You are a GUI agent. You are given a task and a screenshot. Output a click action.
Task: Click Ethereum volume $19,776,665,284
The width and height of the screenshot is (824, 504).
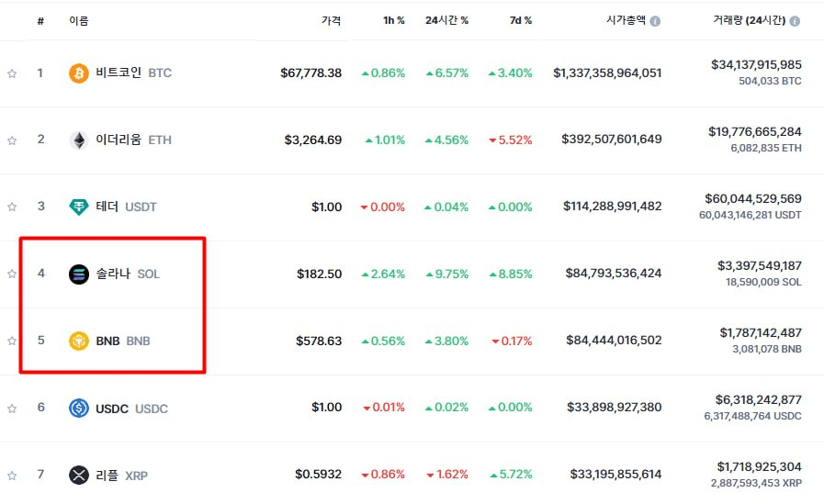point(755,132)
